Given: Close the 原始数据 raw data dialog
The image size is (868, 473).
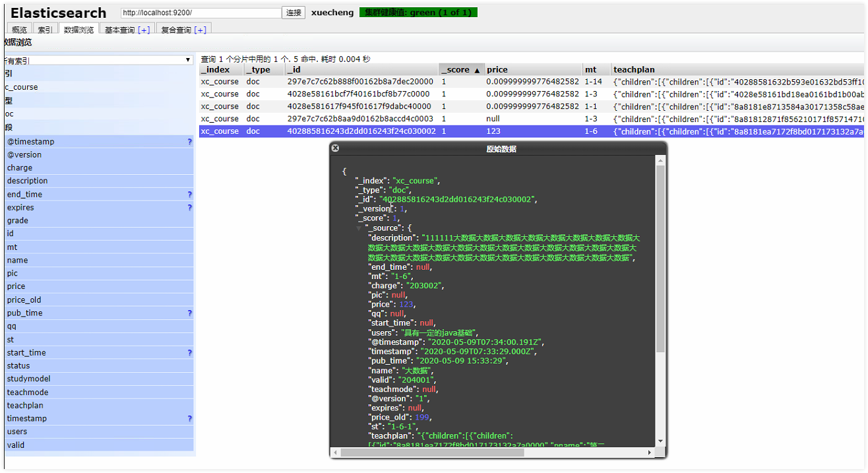Looking at the screenshot, I should point(335,149).
